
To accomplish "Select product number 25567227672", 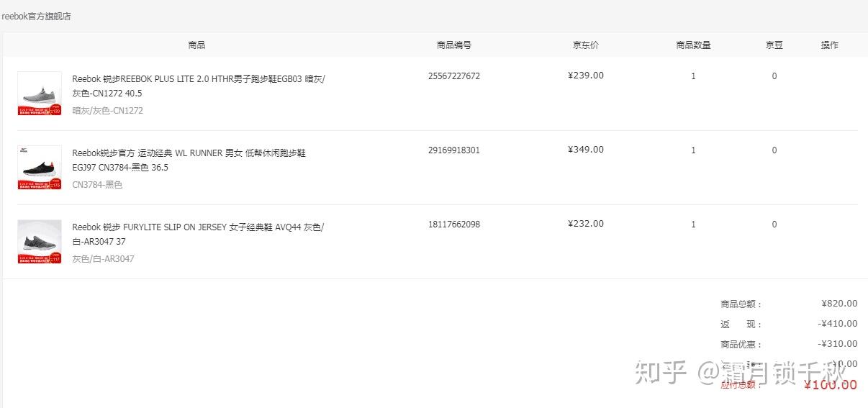I will (x=453, y=76).
